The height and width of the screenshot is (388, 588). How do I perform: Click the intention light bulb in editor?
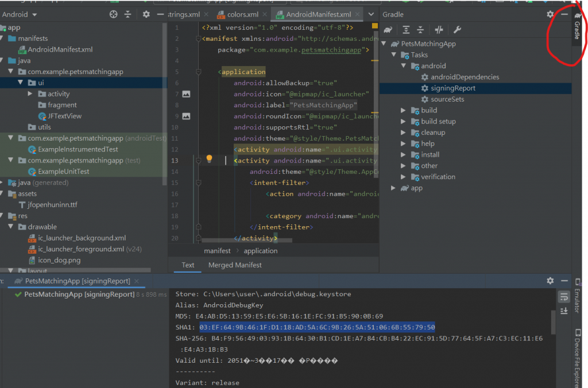[210, 159]
